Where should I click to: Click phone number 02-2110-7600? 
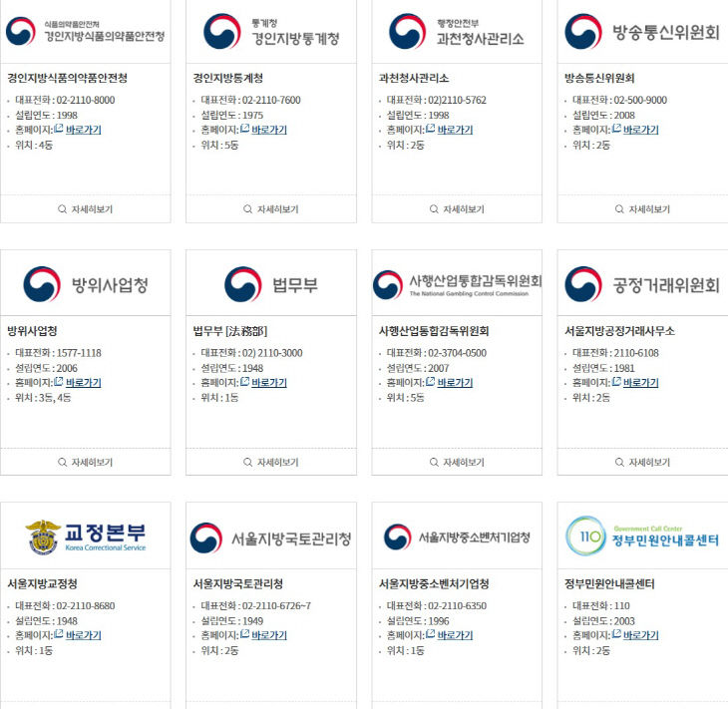click(271, 100)
